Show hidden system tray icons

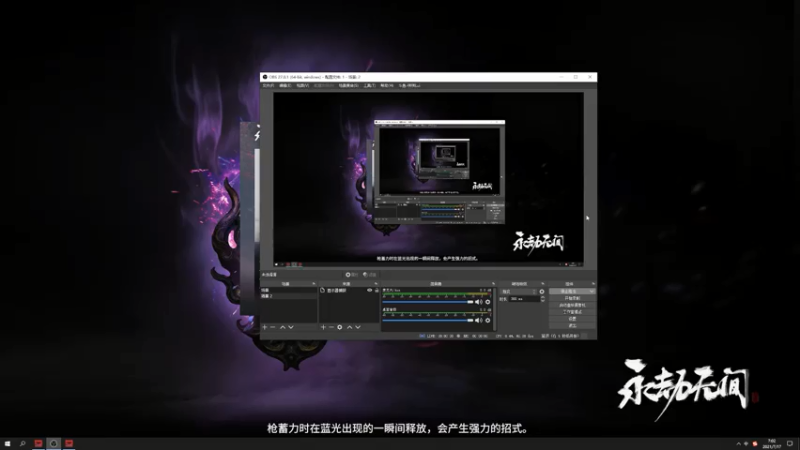738,444
